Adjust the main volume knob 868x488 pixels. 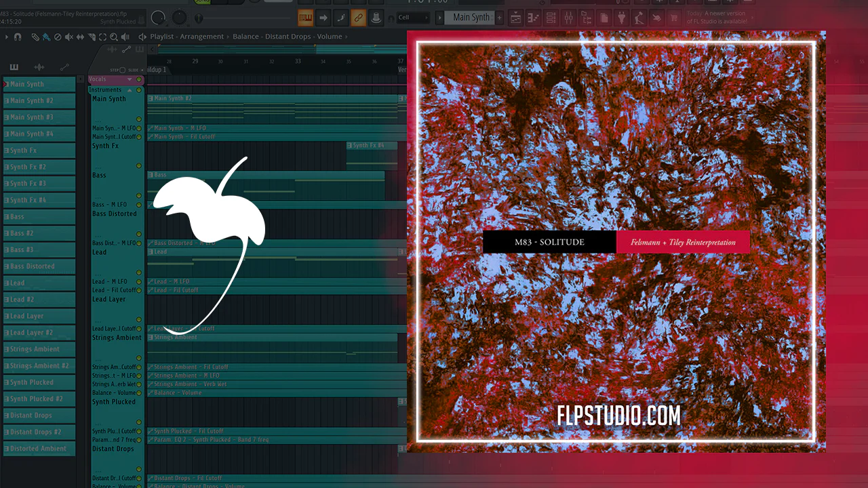(159, 18)
